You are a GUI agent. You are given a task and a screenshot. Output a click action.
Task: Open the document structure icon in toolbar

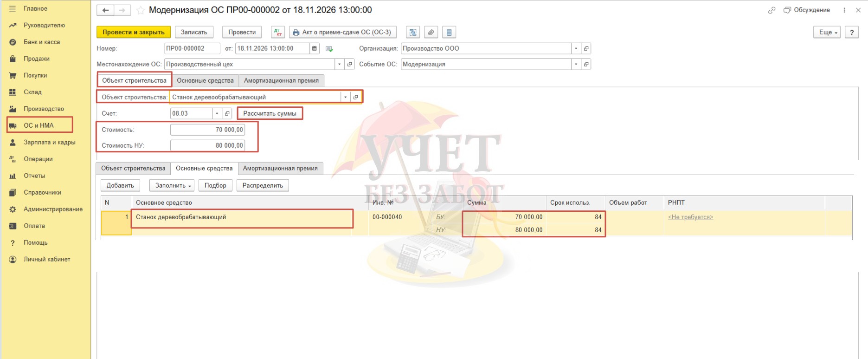pos(413,32)
